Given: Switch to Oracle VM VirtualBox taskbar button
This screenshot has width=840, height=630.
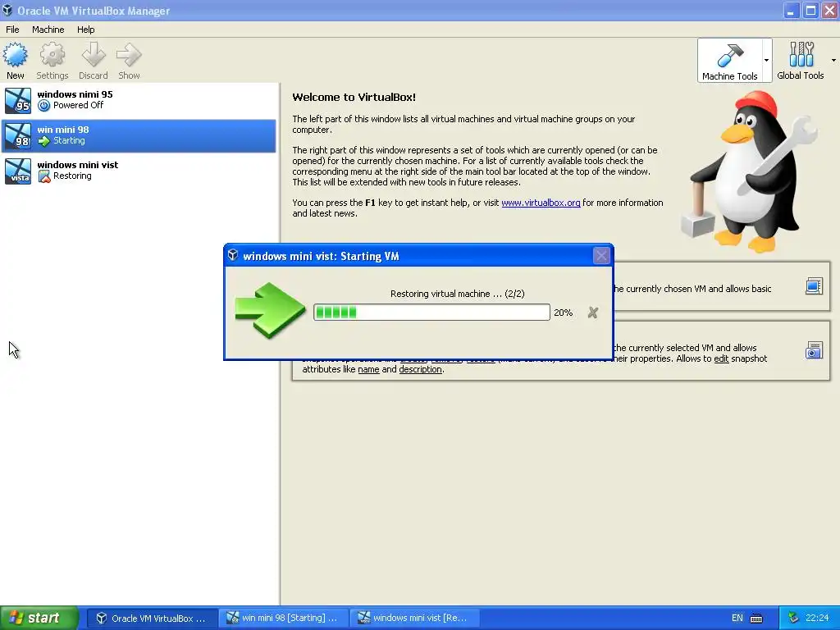Looking at the screenshot, I should pos(152,618).
